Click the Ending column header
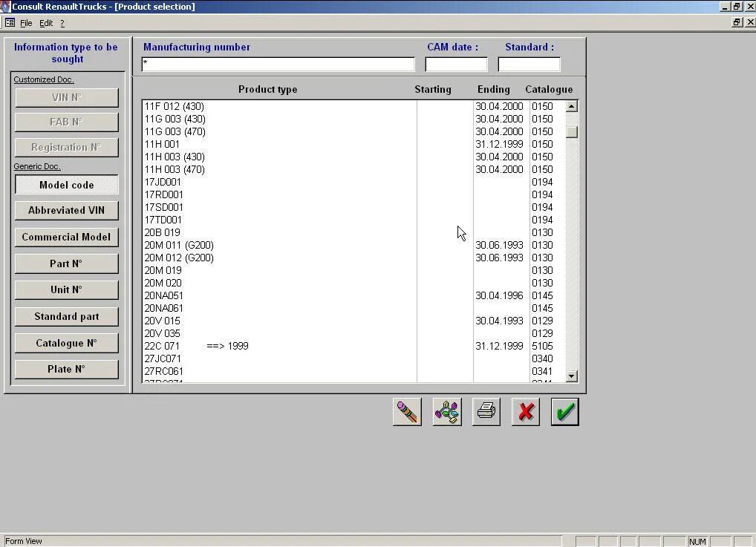The width and height of the screenshot is (756, 547). pyautogui.click(x=493, y=90)
